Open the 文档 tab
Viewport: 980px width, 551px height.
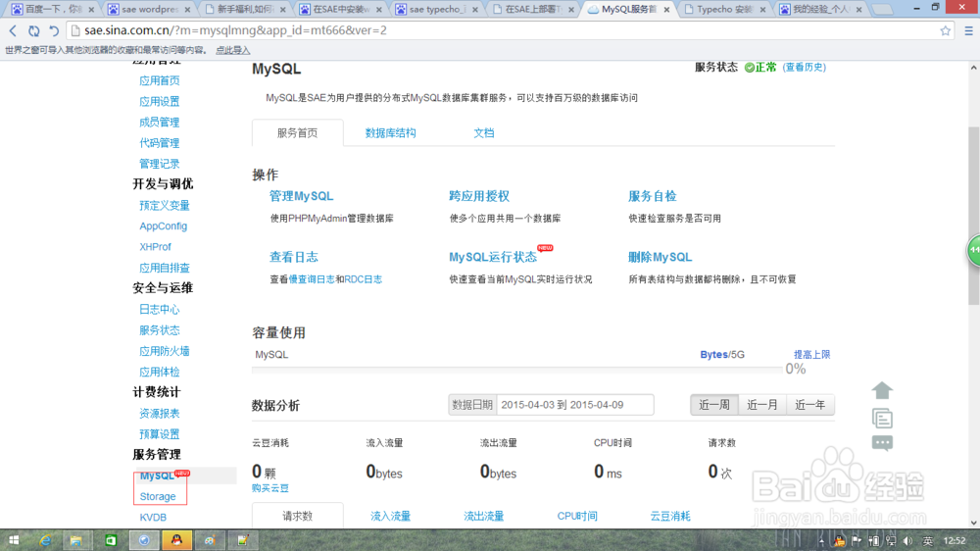point(484,132)
